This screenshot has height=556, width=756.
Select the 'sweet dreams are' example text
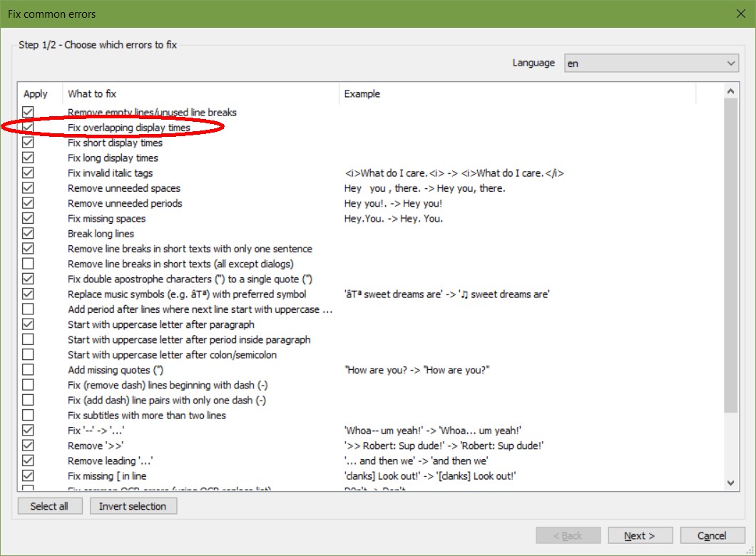click(447, 294)
